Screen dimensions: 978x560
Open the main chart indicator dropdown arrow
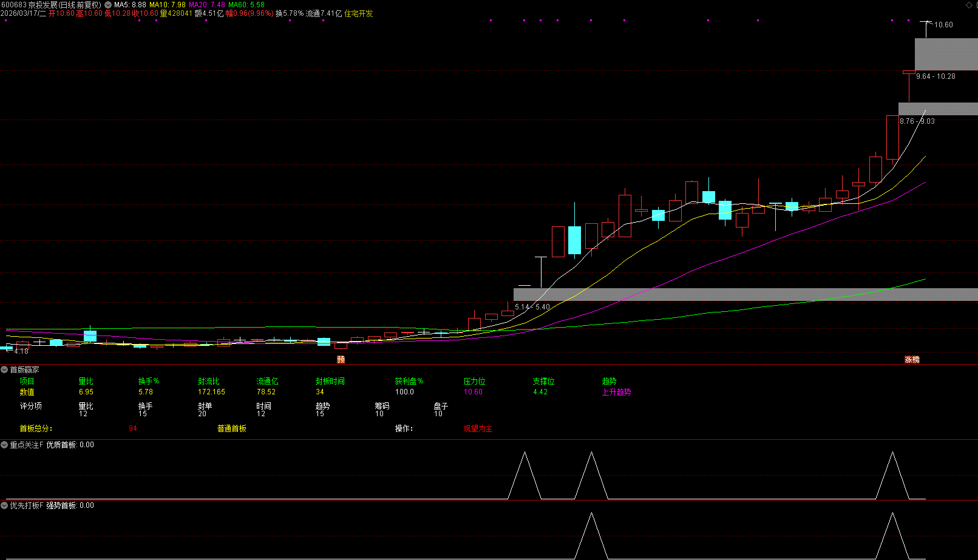coord(108,5)
